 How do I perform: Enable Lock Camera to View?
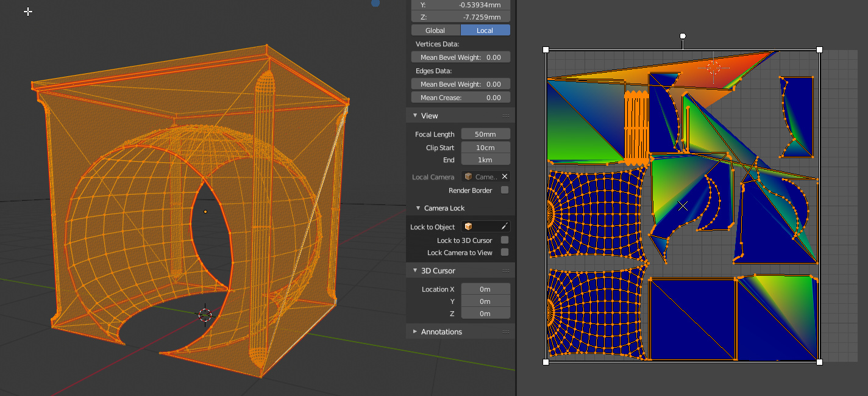click(504, 253)
